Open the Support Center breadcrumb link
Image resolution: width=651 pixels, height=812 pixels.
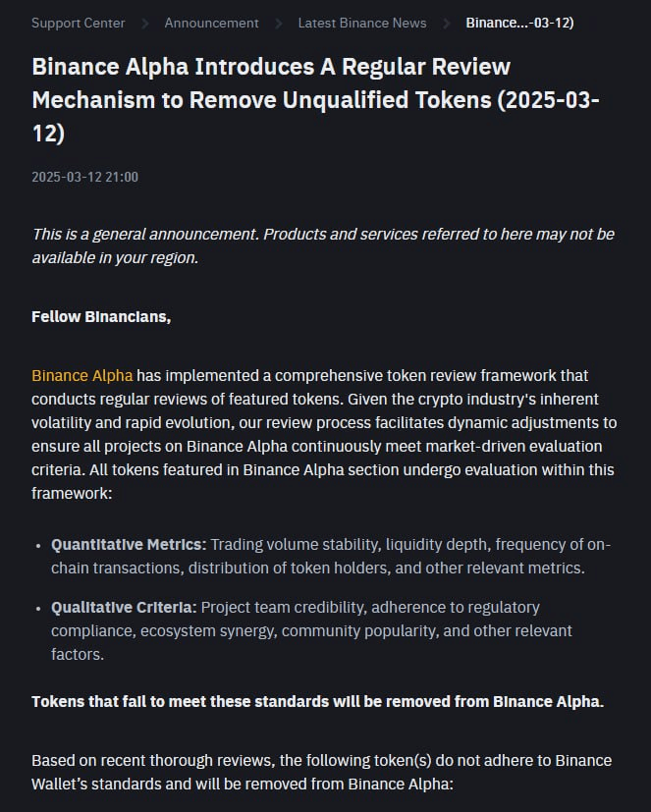click(78, 23)
